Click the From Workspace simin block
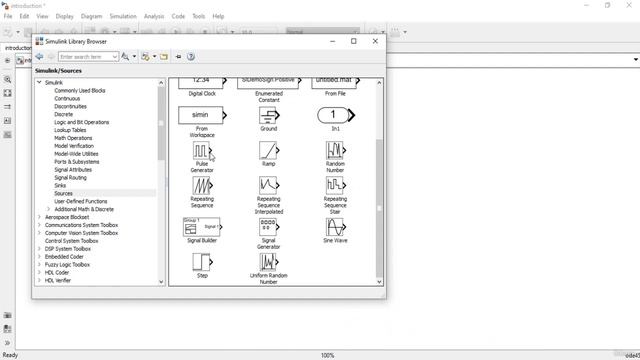This screenshot has height=360, width=640. 202,115
